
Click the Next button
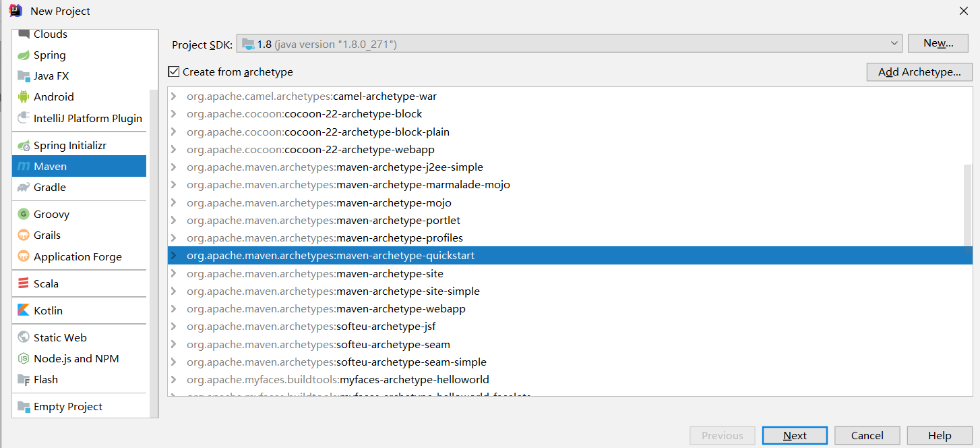[794, 435]
